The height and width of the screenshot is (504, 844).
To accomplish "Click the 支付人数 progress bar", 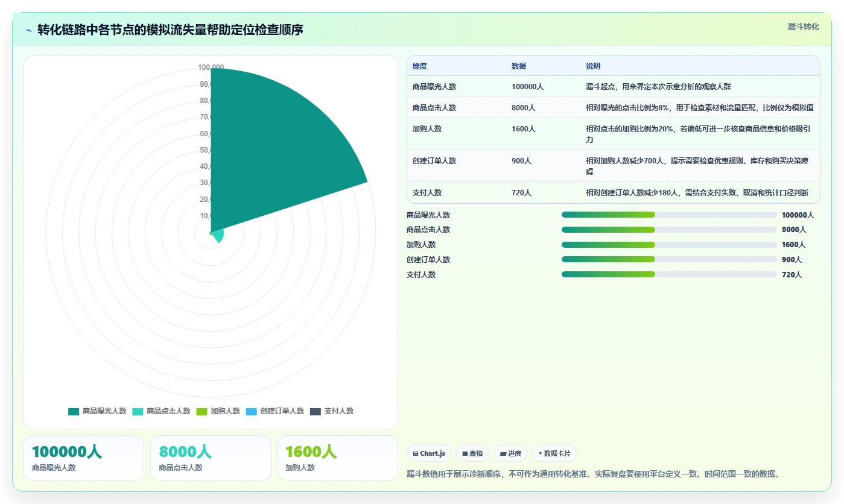I will pos(669,274).
